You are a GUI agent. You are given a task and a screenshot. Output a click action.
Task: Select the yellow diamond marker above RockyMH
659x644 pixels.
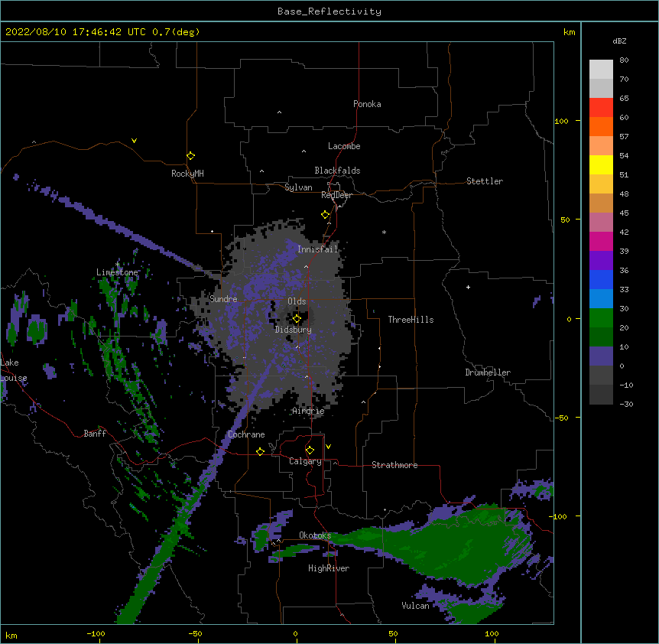[191, 156]
